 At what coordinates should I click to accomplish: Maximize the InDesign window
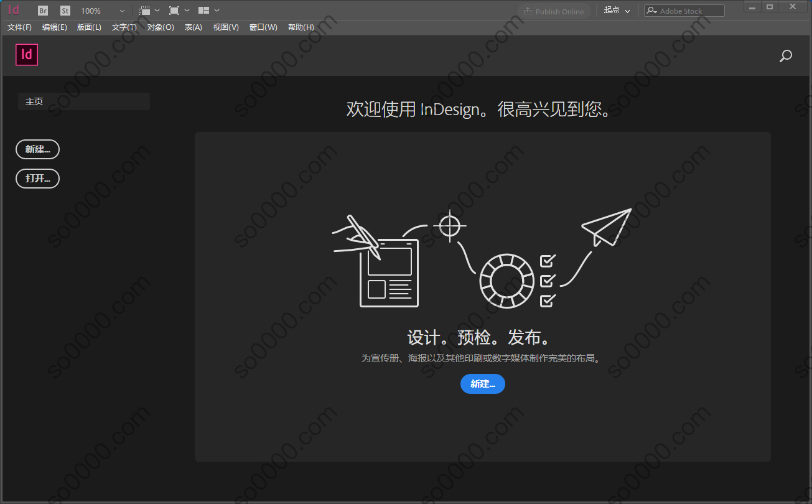point(770,7)
